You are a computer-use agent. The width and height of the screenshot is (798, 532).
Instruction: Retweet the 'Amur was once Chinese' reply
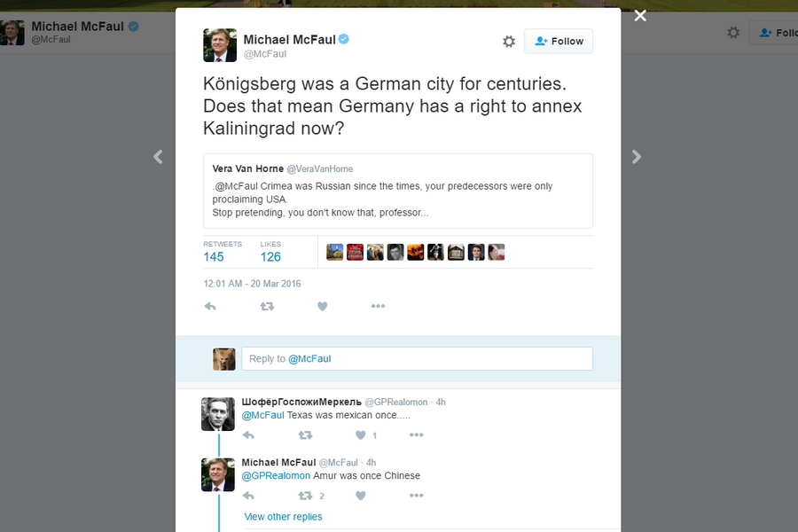[x=305, y=496]
